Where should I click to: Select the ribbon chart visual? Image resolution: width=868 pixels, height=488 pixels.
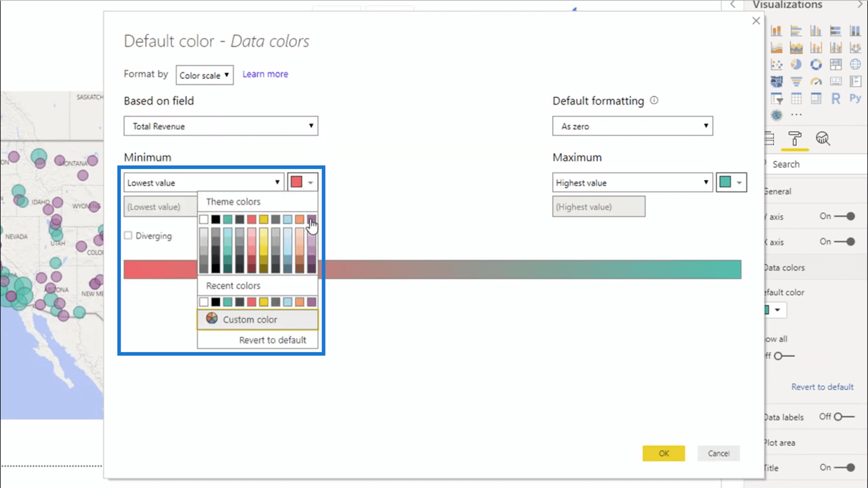click(x=855, y=48)
